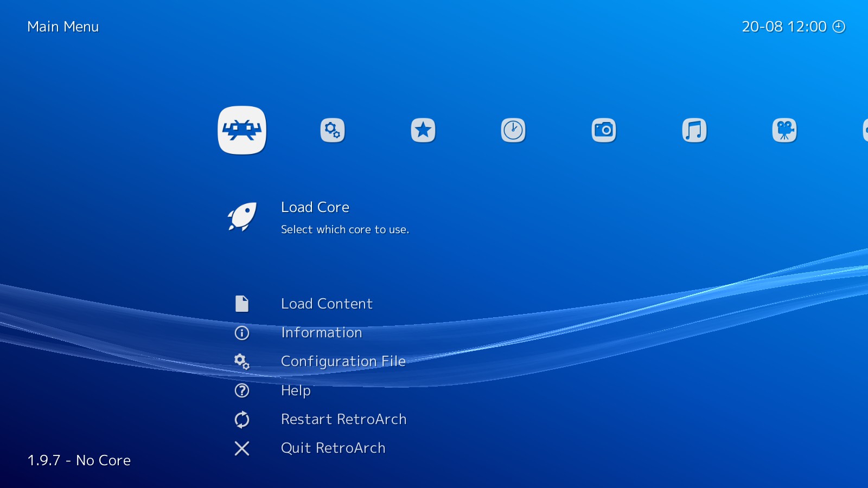Image resolution: width=868 pixels, height=488 pixels.
Task: Click the refresh icon beside Restart RetroArch
Action: click(242, 419)
